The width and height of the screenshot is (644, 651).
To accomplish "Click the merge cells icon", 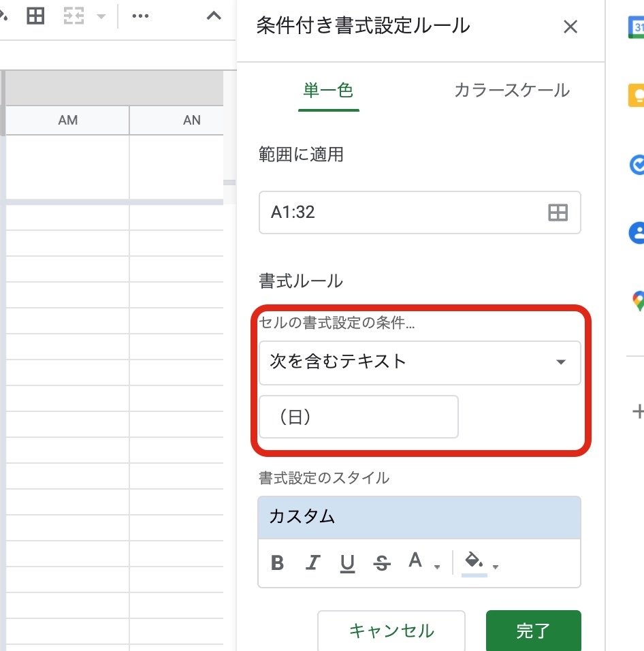I will pos(74,16).
